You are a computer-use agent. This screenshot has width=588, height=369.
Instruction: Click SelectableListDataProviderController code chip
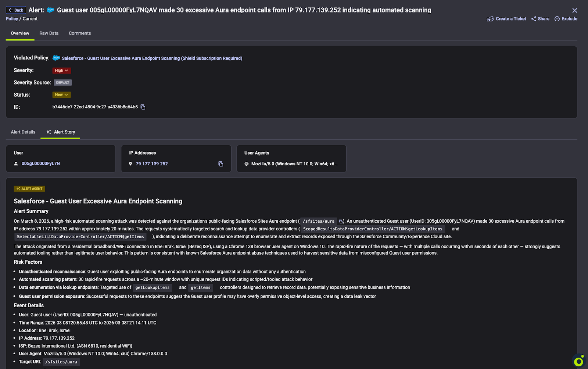[80, 237]
